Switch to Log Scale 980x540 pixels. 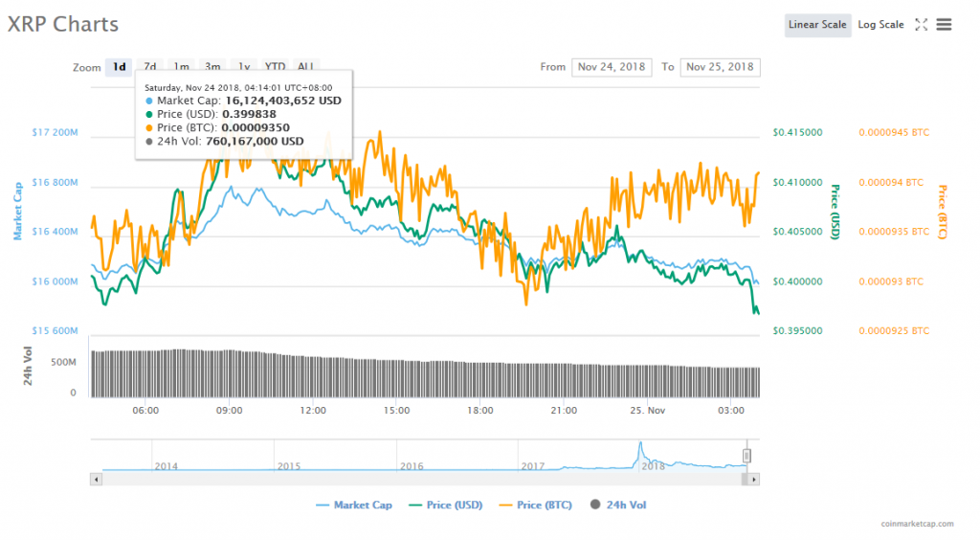tap(880, 25)
